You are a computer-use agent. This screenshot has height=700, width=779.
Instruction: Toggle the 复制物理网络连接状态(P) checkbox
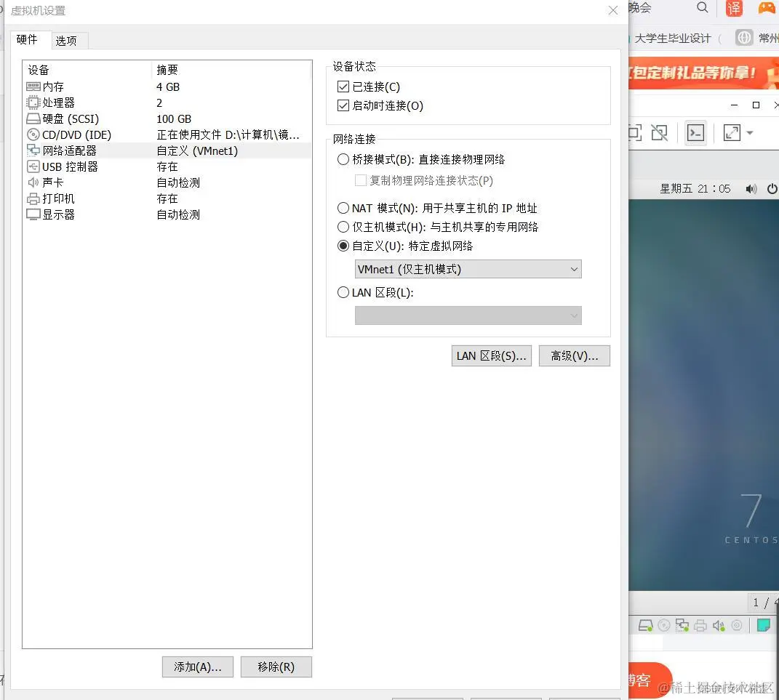[361, 180]
